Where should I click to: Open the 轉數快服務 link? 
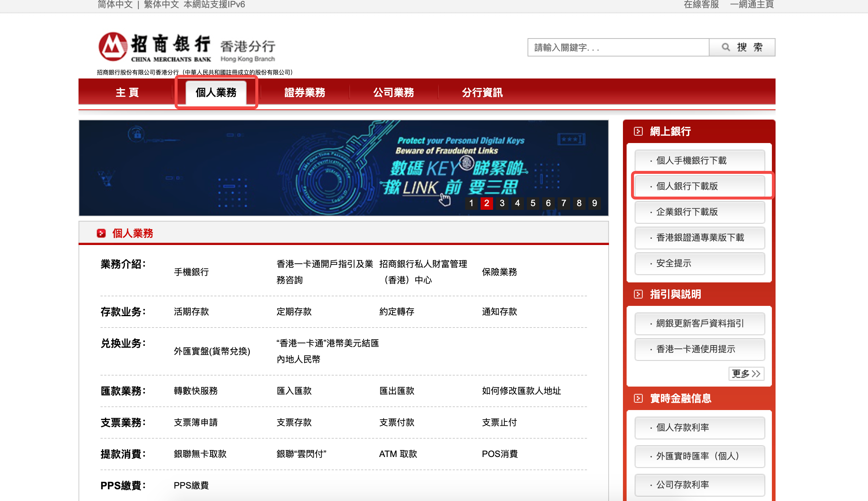196,391
